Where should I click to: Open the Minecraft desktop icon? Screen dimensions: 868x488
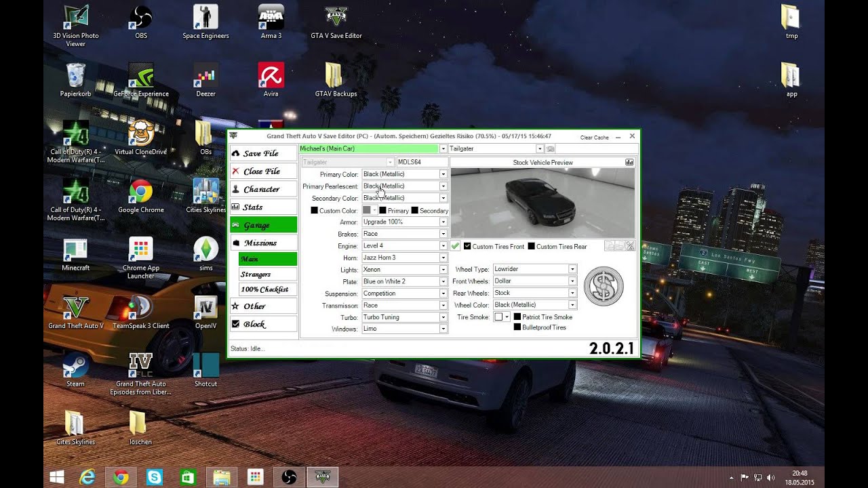click(x=76, y=254)
